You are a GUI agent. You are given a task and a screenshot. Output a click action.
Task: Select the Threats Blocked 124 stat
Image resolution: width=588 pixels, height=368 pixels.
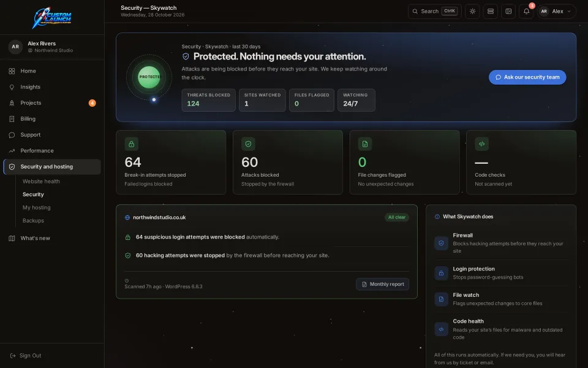pyautogui.click(x=208, y=100)
